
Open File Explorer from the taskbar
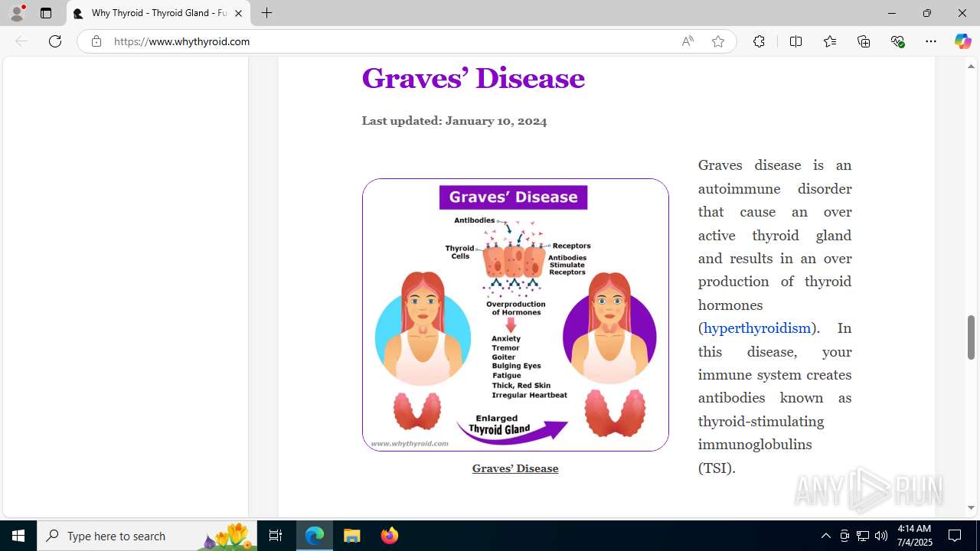tap(352, 536)
